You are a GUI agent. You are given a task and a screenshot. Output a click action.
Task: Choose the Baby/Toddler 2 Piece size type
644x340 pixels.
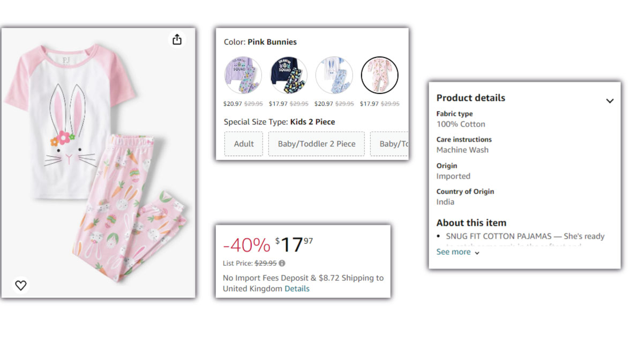pyautogui.click(x=316, y=143)
